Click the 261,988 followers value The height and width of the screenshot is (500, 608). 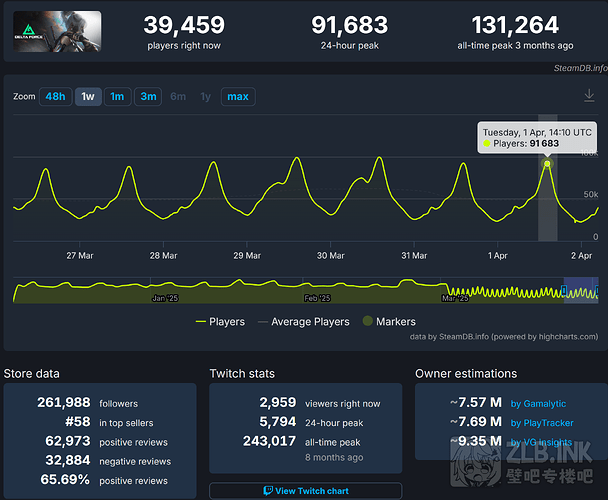64,403
